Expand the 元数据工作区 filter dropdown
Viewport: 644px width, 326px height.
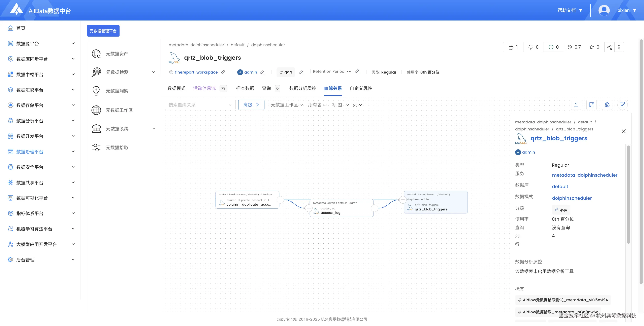click(287, 105)
